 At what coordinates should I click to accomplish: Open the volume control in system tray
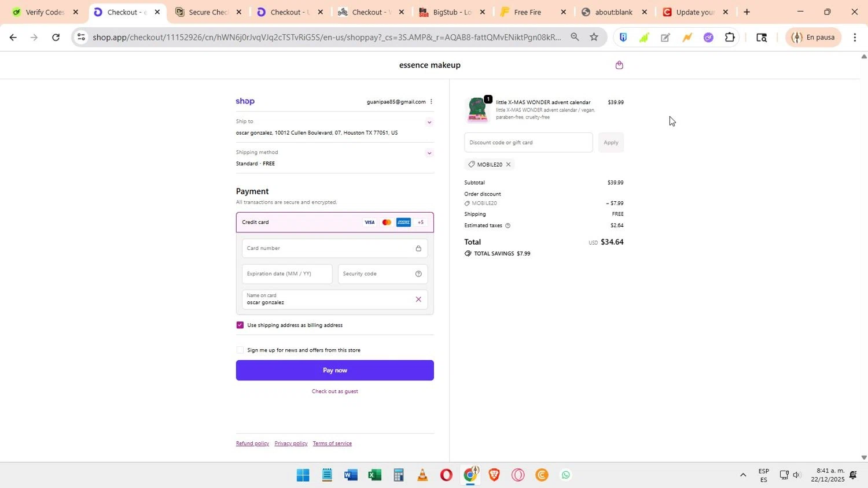tap(797, 475)
